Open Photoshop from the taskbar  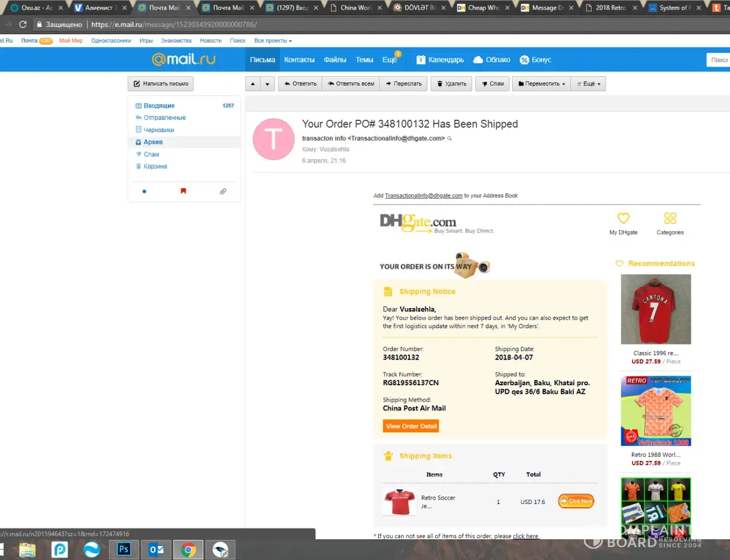pyautogui.click(x=124, y=549)
